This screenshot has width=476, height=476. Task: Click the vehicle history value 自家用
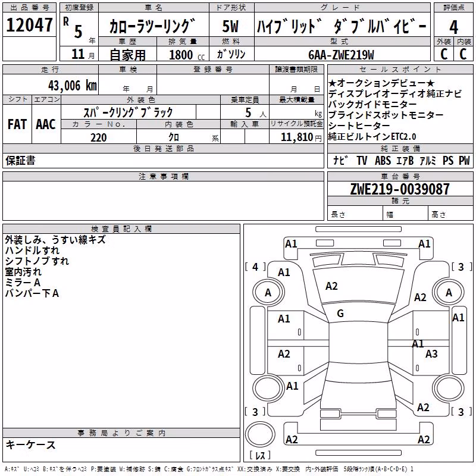coord(127,55)
